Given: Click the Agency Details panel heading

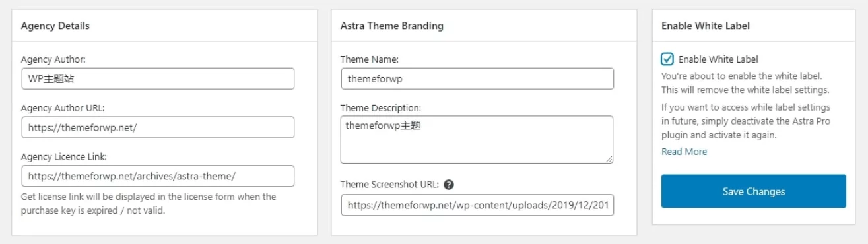Looking at the screenshot, I should (55, 26).
